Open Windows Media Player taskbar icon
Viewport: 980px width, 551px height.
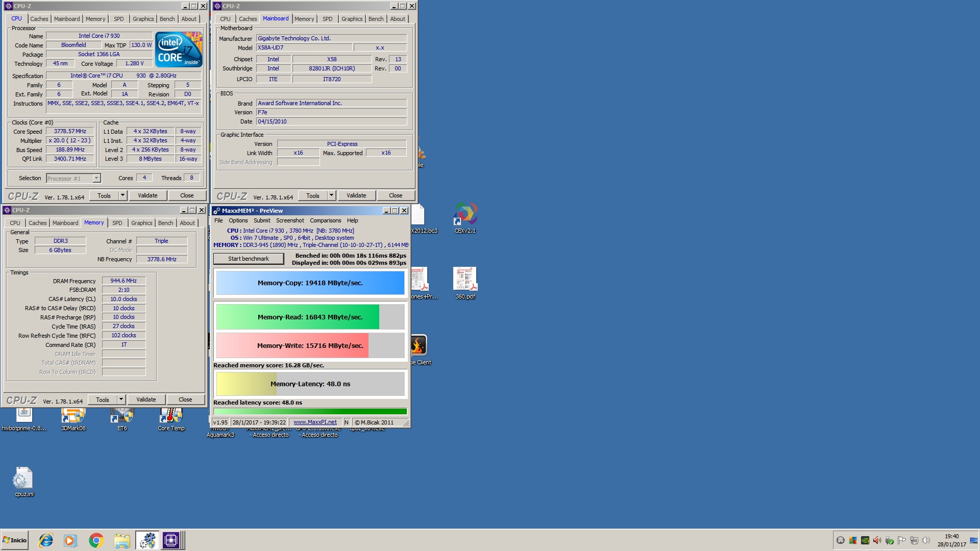pyautogui.click(x=70, y=540)
